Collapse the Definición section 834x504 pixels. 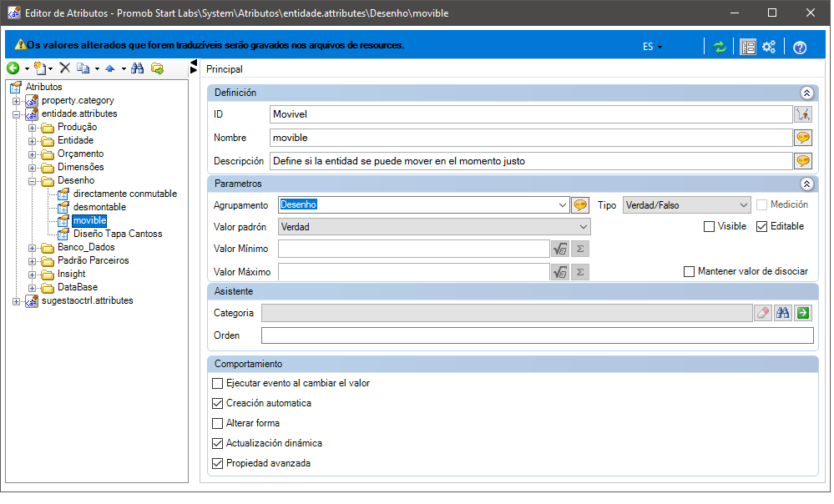coord(806,93)
